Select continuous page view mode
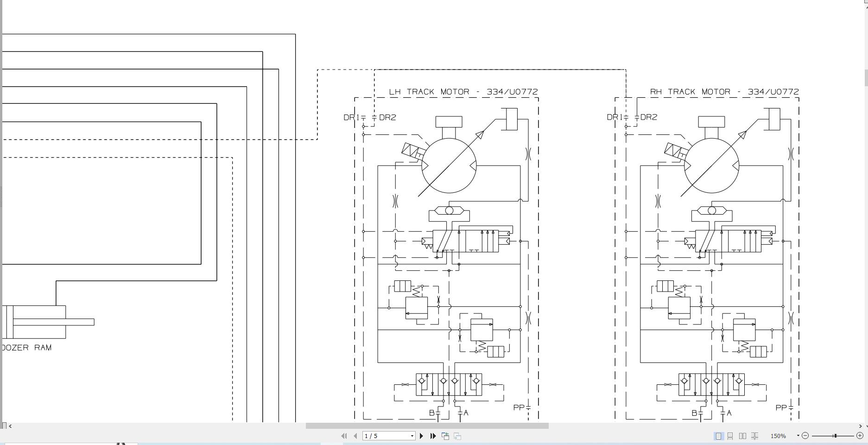This screenshot has width=868, height=445. point(730,436)
